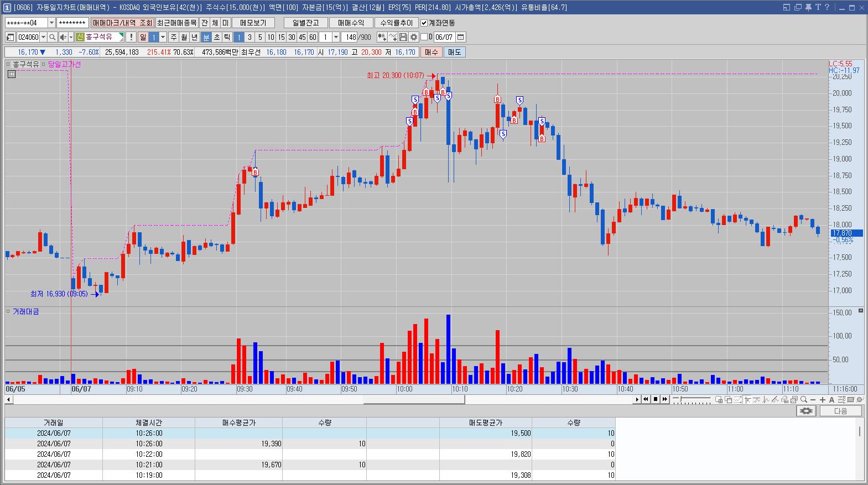Open the period count dropdown next to 일
The image size is (868, 485).
[x=163, y=37]
